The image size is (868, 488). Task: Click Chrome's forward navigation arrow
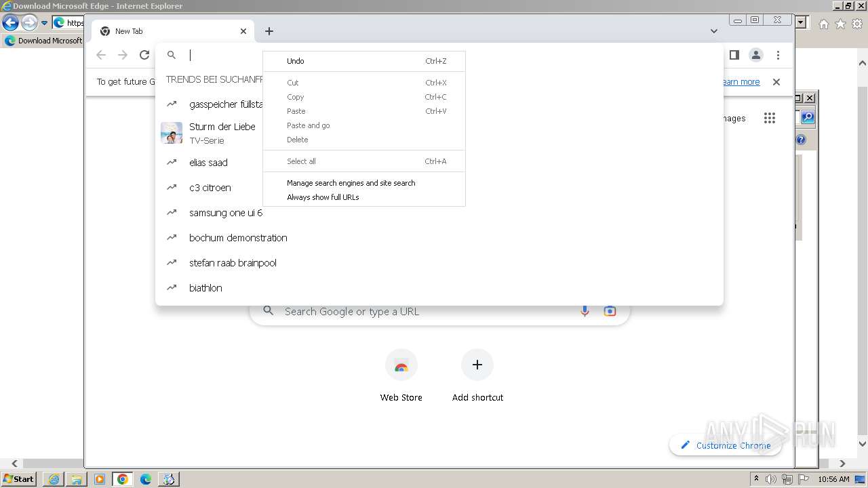tap(123, 56)
